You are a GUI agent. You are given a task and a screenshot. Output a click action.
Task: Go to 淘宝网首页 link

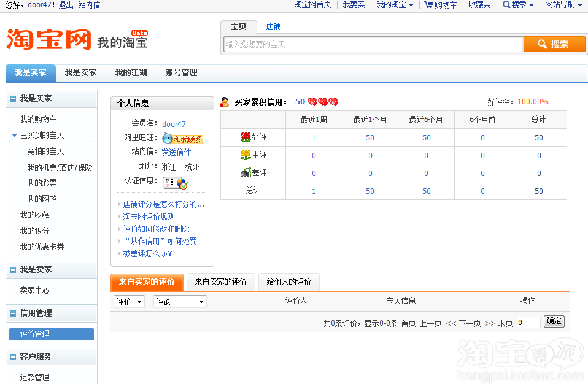pos(313,5)
